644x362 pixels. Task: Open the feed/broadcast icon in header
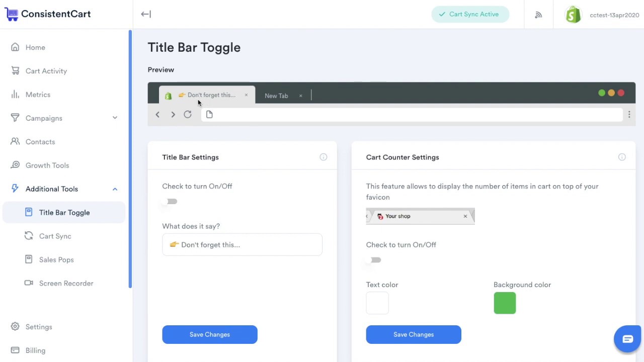coord(538,15)
